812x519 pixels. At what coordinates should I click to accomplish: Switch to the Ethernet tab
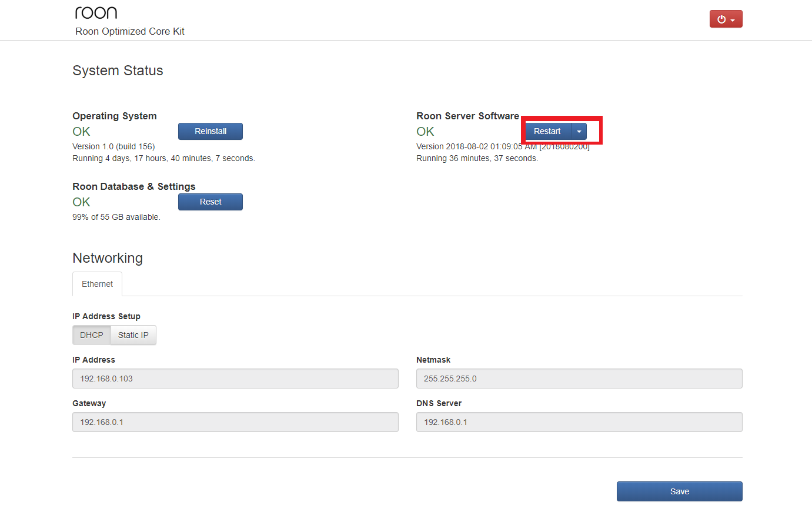(97, 284)
